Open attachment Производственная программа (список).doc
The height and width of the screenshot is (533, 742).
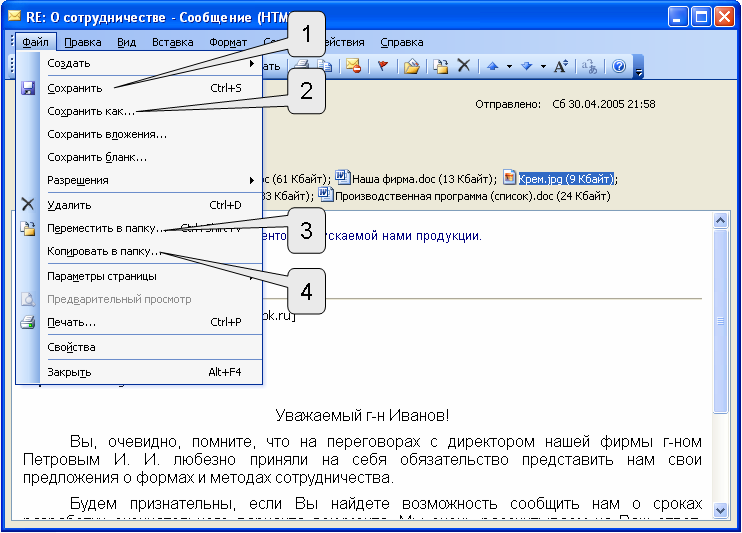(x=464, y=195)
